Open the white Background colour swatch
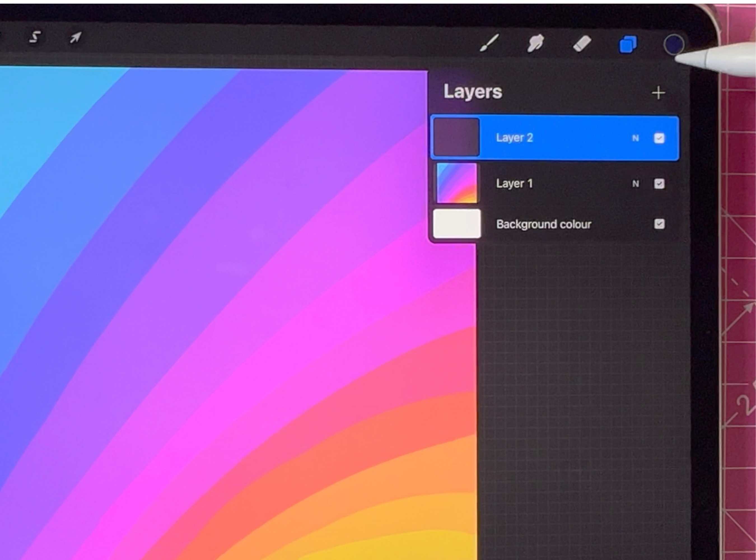This screenshot has height=560, width=756. (x=457, y=224)
